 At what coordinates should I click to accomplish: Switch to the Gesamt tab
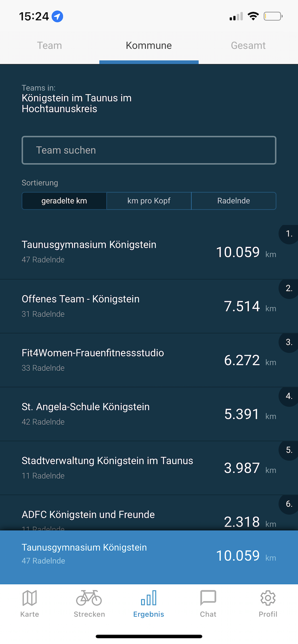click(248, 46)
